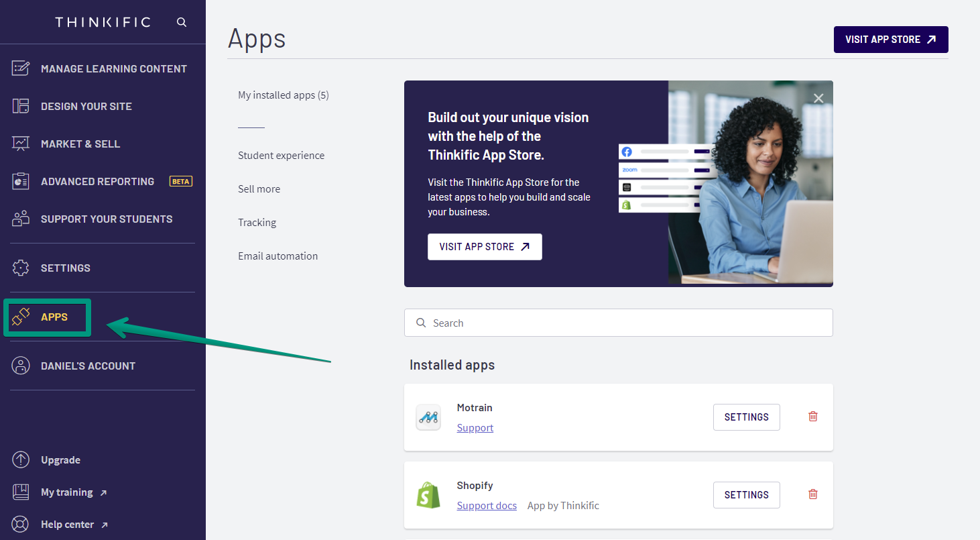Click Visit App Store button at top right

(x=891, y=40)
